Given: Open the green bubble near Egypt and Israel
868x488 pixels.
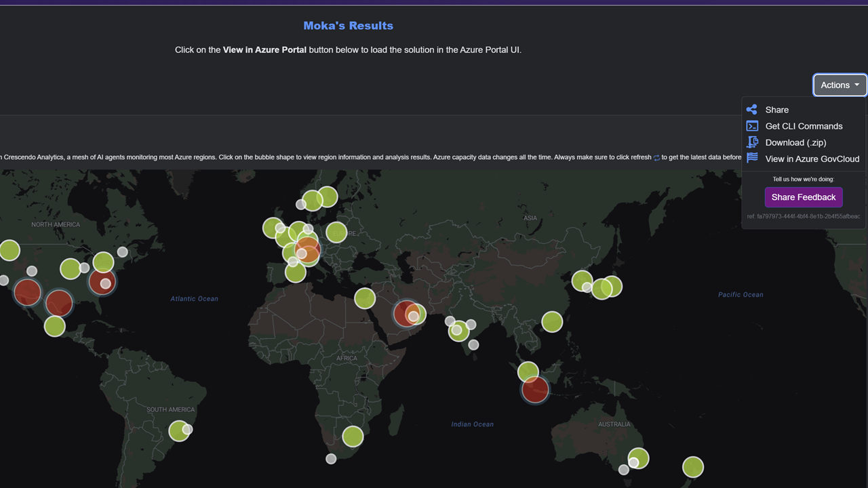Looking at the screenshot, I should 365,298.
